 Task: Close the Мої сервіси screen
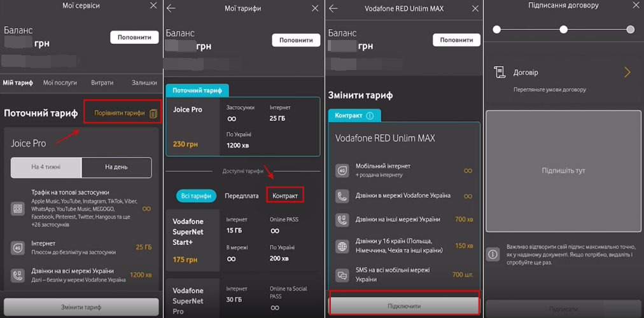(153, 5)
